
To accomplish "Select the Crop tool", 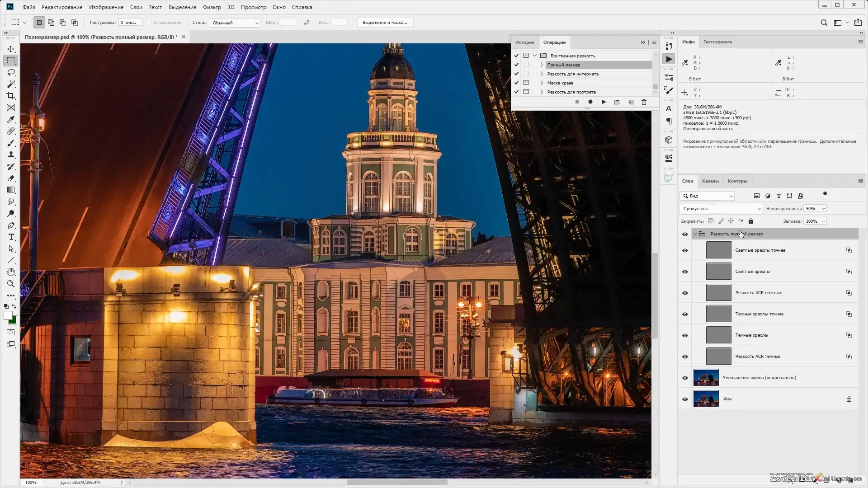I will coord(11,96).
